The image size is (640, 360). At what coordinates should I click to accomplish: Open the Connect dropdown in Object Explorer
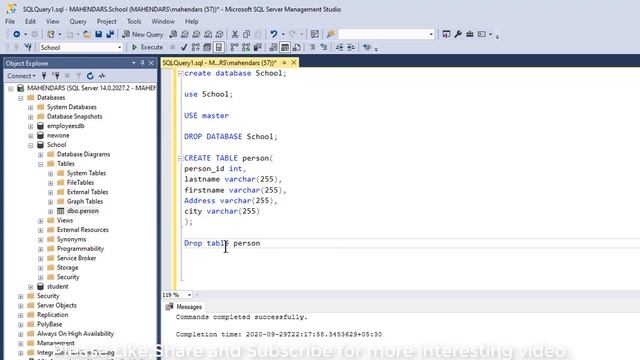(x=21, y=76)
